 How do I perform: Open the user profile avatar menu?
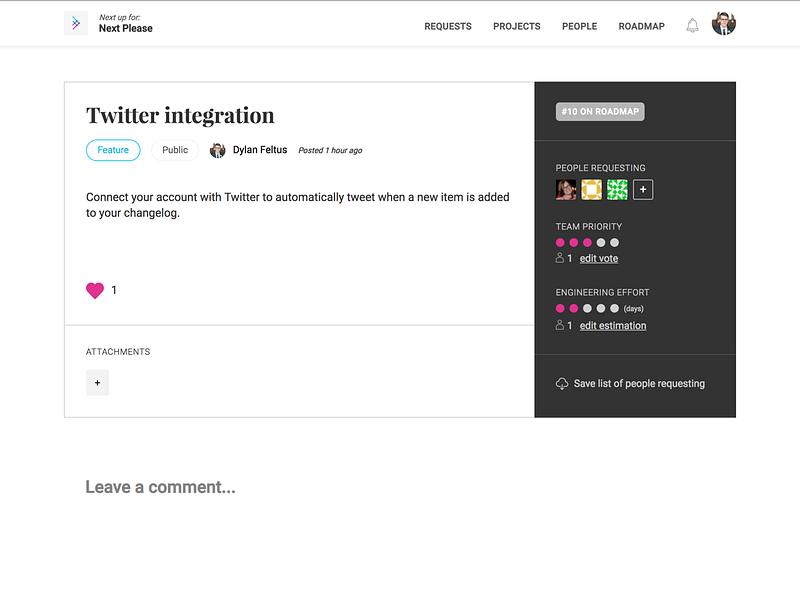[723, 23]
